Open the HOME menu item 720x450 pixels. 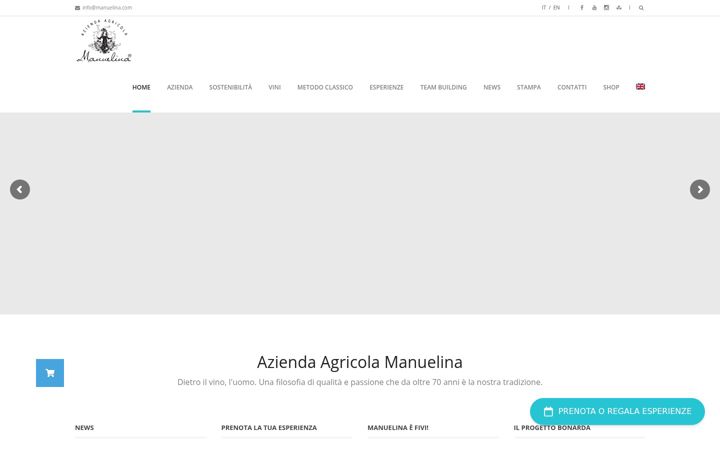tap(141, 87)
